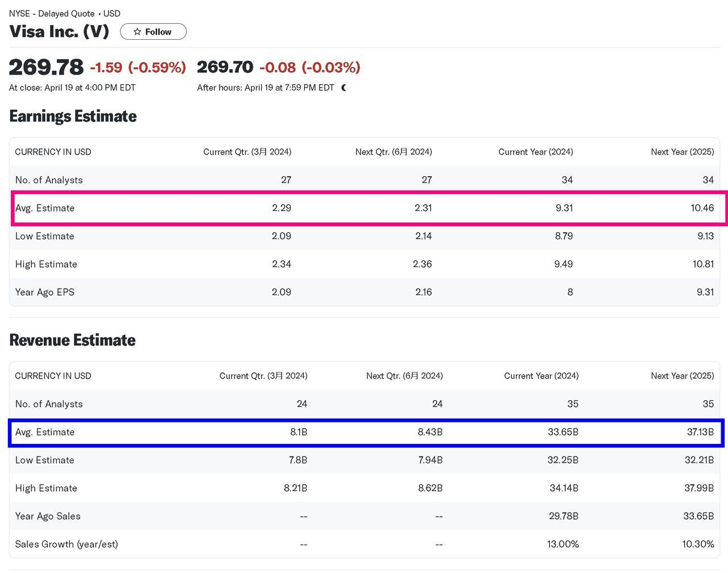
Task: Click the star icon inside Follow
Action: (137, 32)
